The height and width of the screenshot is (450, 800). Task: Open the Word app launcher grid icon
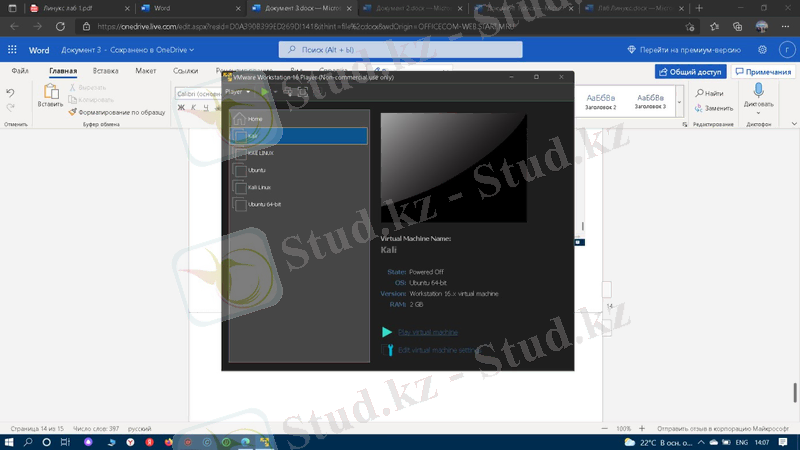(x=13, y=49)
